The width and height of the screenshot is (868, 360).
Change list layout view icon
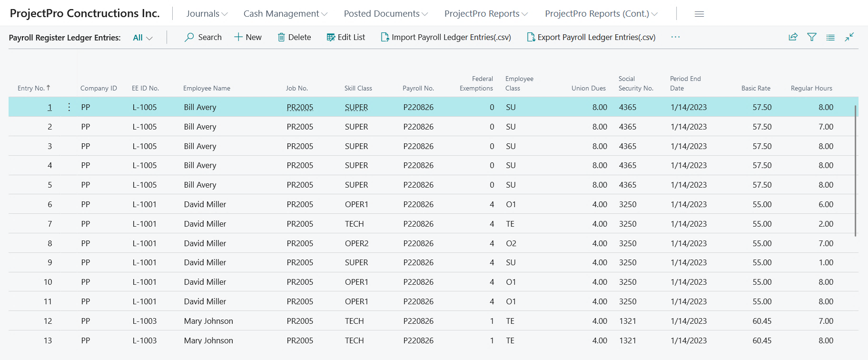click(x=830, y=37)
